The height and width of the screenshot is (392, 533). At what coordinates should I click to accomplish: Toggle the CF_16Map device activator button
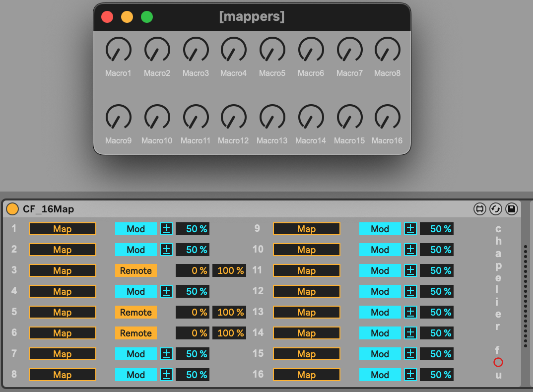point(12,209)
